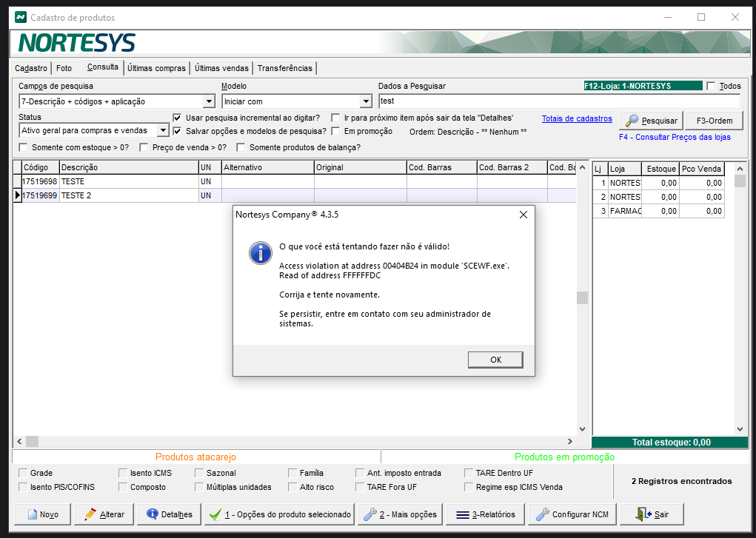Click the Novo document icon button
Viewport: 756px width, 538px height.
point(32,514)
